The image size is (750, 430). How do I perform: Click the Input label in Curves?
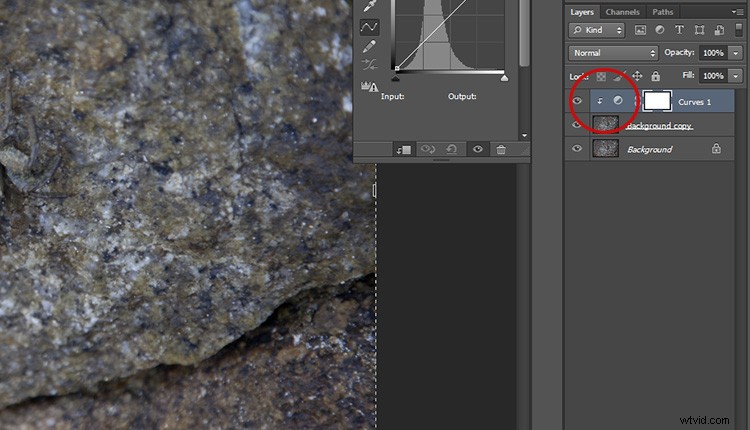point(393,97)
